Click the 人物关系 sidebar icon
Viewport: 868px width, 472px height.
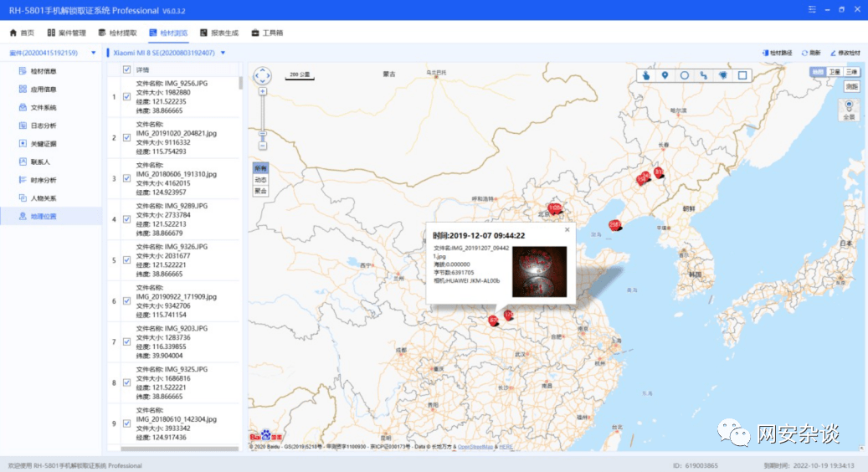point(23,198)
